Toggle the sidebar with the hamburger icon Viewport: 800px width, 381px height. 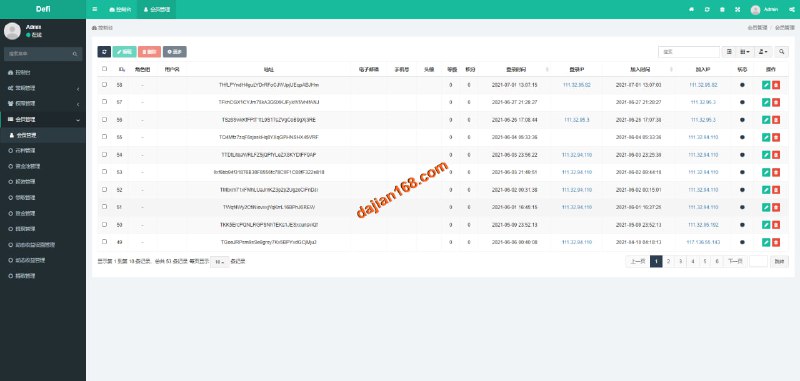click(95, 9)
